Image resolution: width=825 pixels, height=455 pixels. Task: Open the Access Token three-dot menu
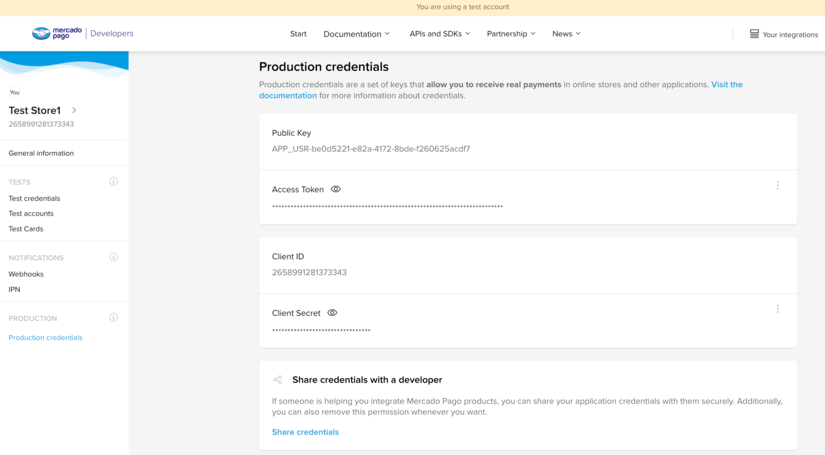777,186
